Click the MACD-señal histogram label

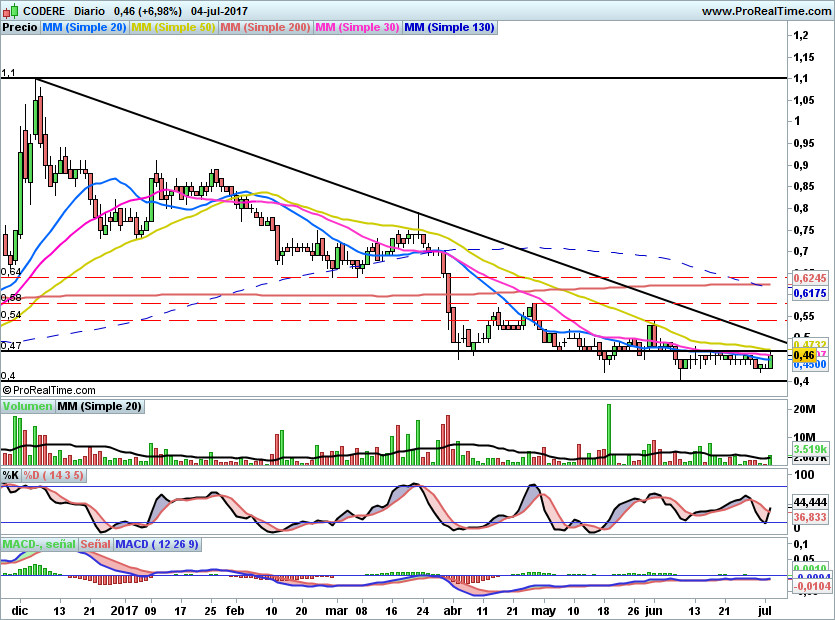(x=36, y=544)
